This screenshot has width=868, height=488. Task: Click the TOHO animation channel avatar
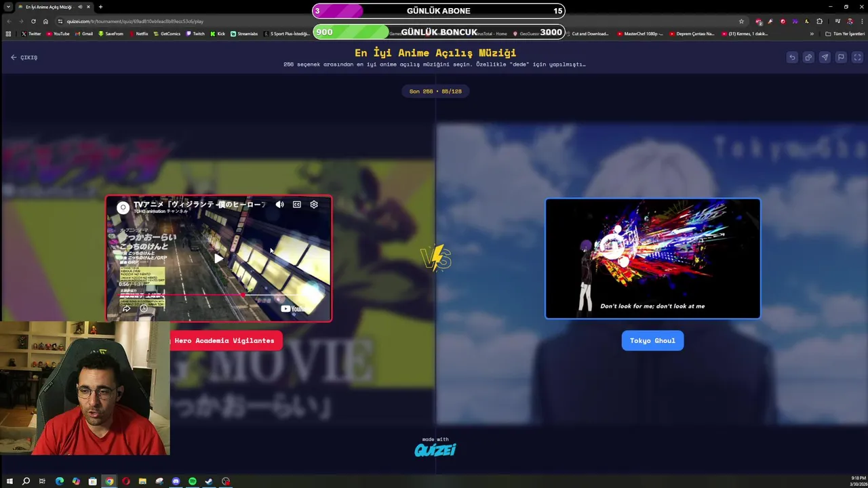(x=123, y=207)
